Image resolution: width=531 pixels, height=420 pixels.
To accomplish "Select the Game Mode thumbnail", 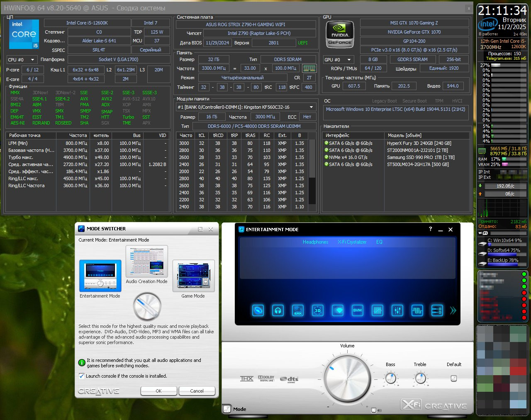I will [x=193, y=276].
